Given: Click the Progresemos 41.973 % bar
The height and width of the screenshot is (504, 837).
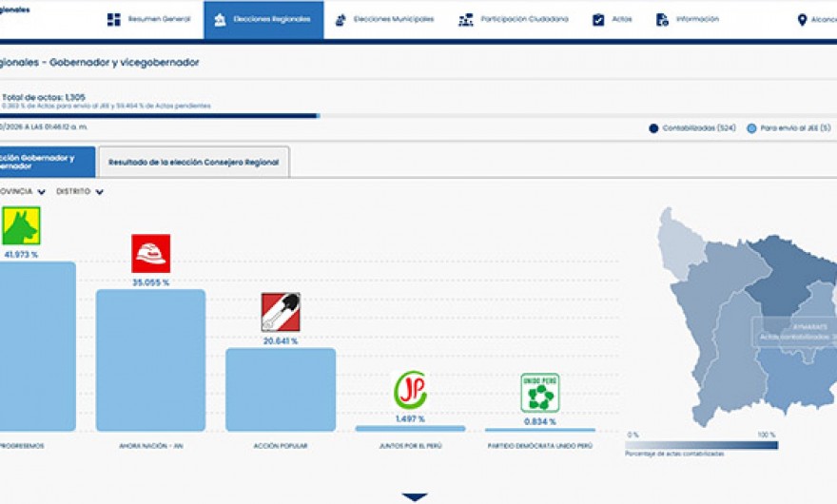Looking at the screenshot, I should 37,346.
